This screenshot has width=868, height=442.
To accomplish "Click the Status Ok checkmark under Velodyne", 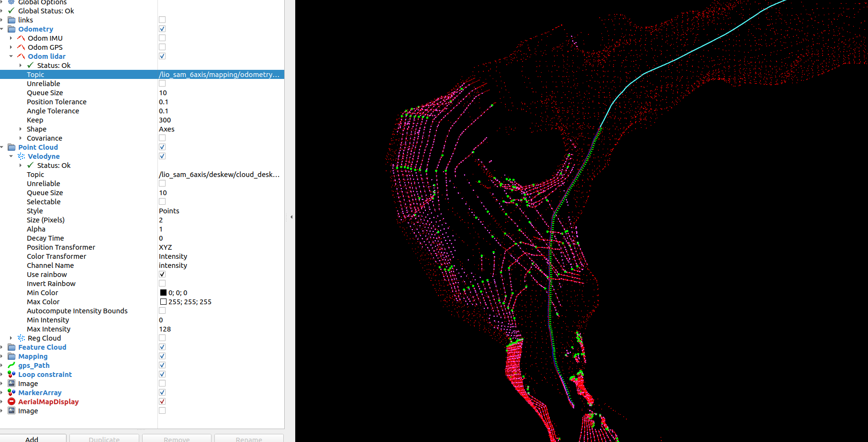I will 31,165.
